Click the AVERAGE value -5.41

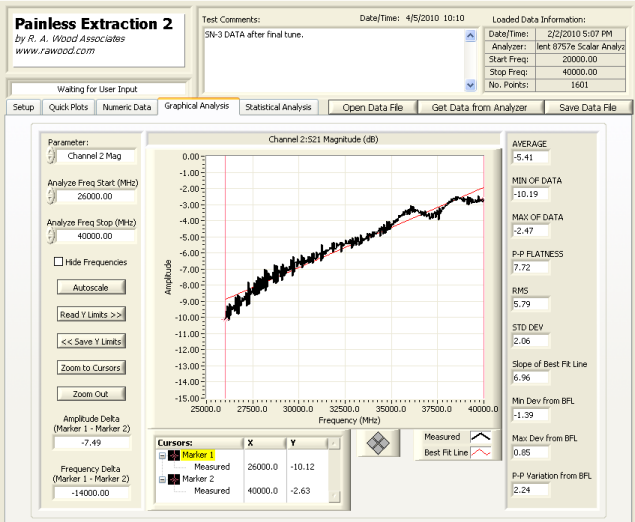pos(531,157)
